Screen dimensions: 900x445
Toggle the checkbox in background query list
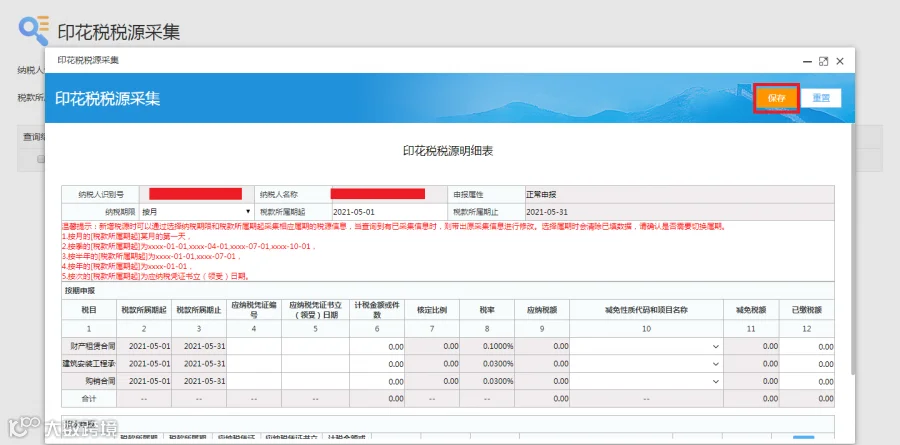pyautogui.click(x=41, y=159)
